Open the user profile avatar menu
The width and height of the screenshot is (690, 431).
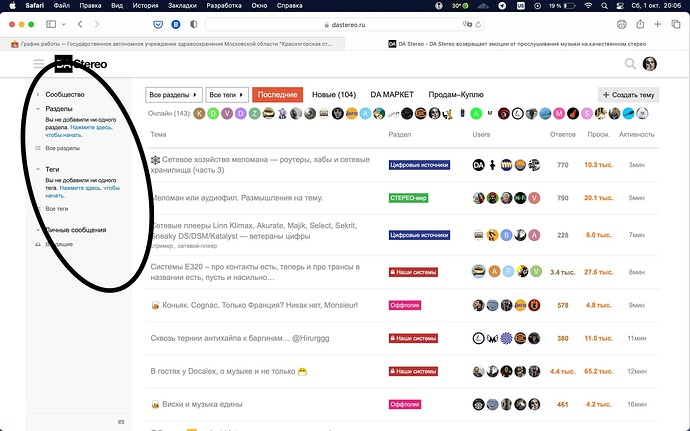650,64
